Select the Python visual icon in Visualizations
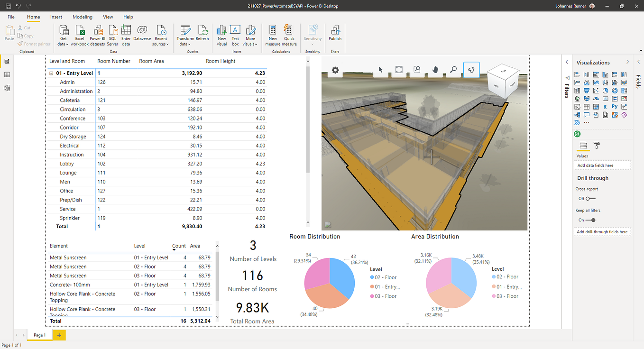Screen dimensions: 644x349 [x=615, y=107]
